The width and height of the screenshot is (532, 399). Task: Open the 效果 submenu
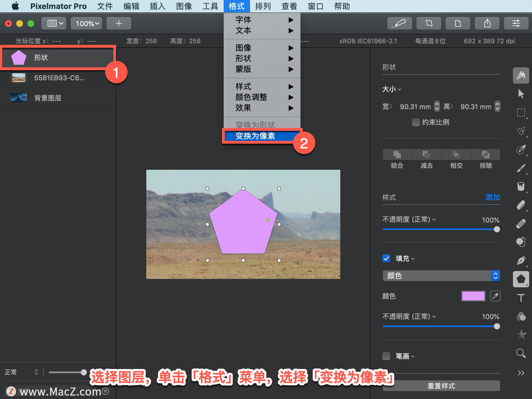262,108
